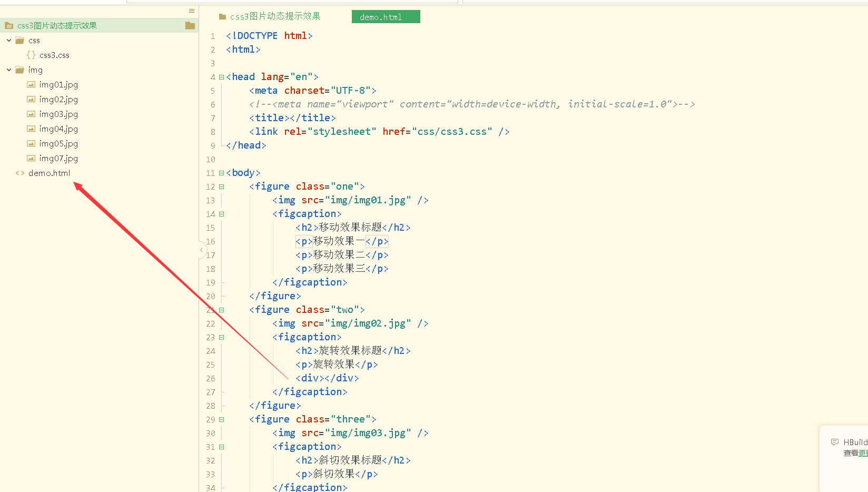The width and height of the screenshot is (868, 492).
Task: Click the folder icon beside project name
Action: (x=190, y=25)
